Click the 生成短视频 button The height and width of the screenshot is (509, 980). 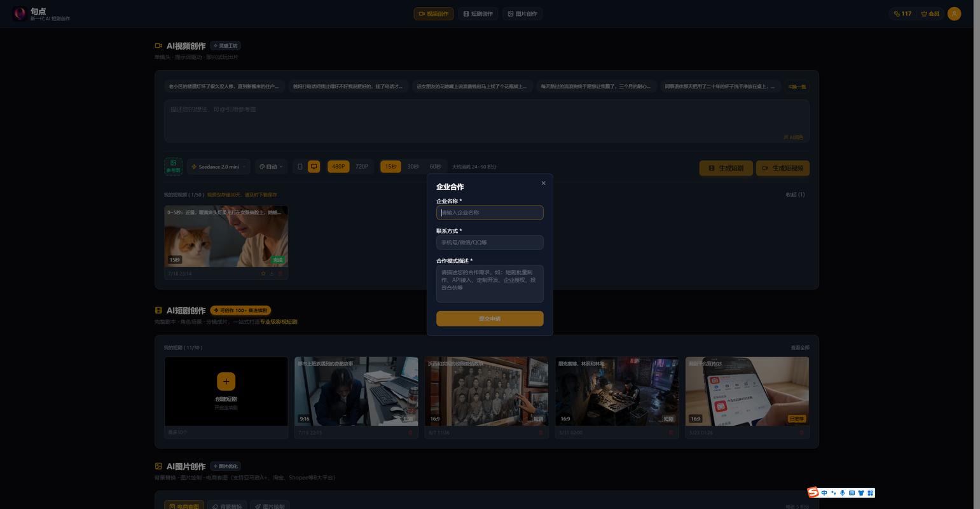click(x=782, y=168)
